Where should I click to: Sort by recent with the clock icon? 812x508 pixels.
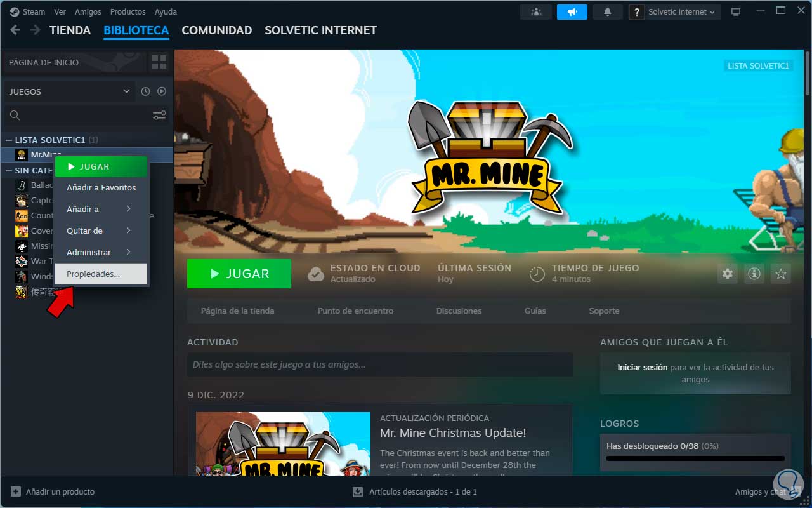pos(145,91)
